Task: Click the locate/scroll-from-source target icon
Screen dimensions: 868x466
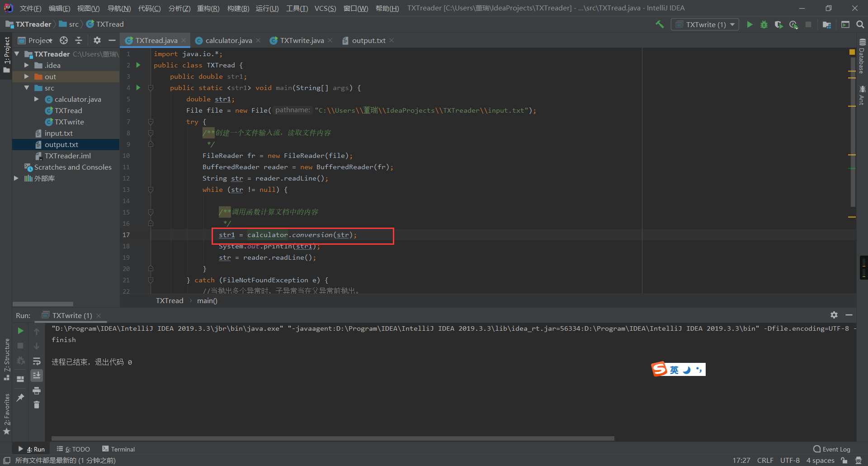Action: click(x=64, y=40)
